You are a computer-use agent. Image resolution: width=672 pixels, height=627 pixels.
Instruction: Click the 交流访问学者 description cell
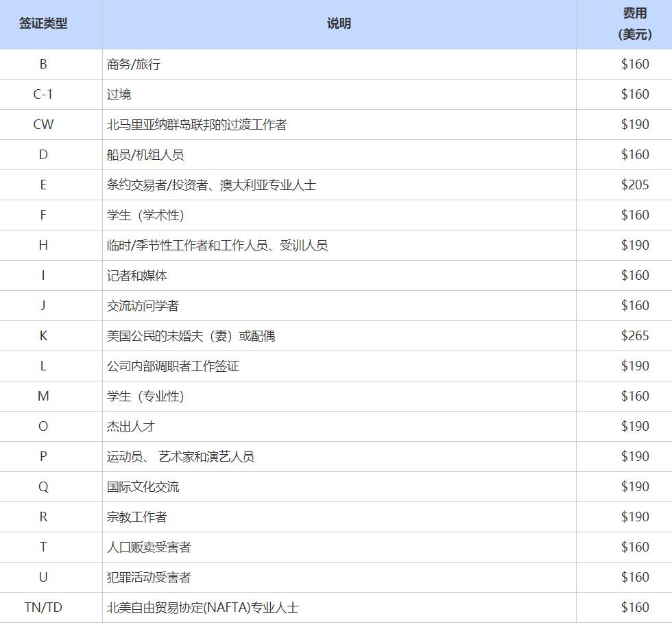click(143, 306)
